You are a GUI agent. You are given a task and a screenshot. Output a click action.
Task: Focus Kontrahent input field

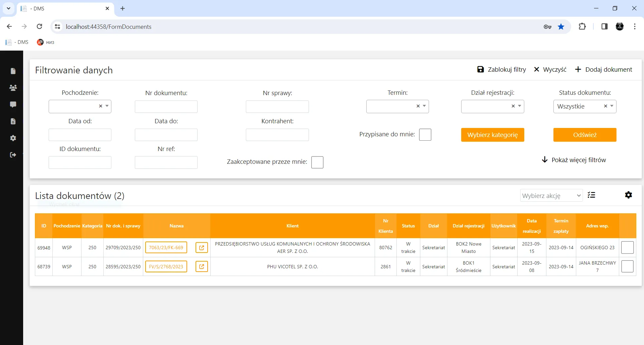click(x=277, y=135)
